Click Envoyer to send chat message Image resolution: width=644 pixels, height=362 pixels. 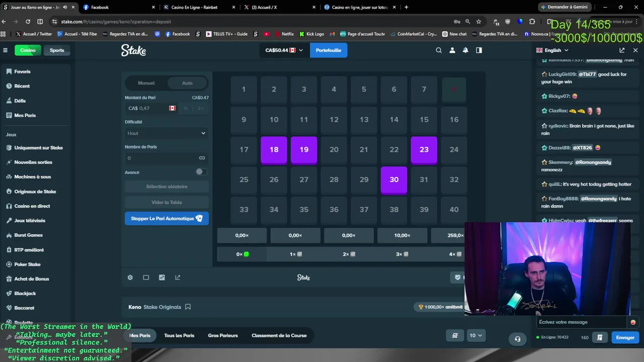click(625, 337)
